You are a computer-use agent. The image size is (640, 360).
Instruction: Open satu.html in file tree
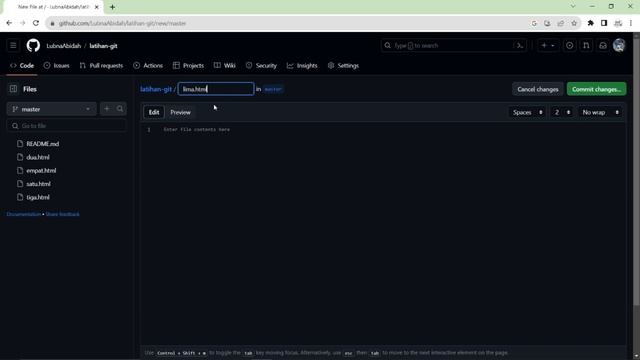(38, 184)
